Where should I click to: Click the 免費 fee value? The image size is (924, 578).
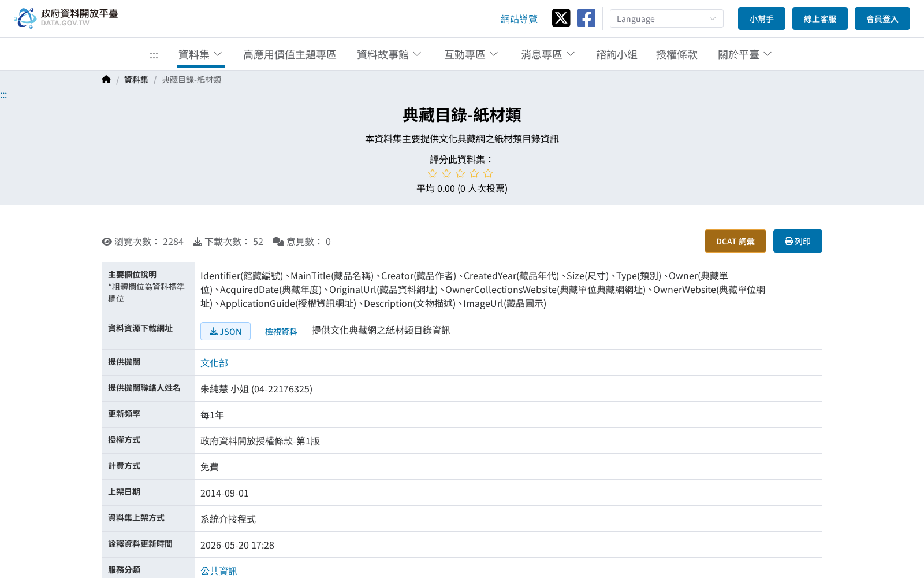click(x=210, y=467)
